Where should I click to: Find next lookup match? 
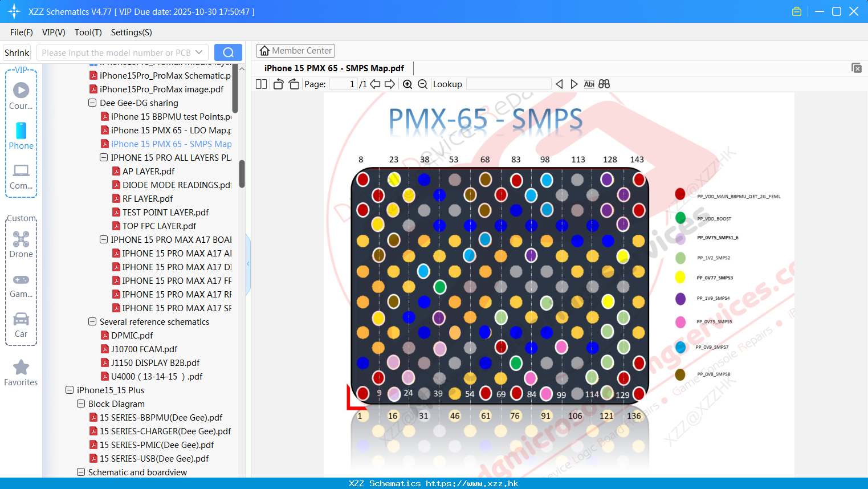pos(574,84)
